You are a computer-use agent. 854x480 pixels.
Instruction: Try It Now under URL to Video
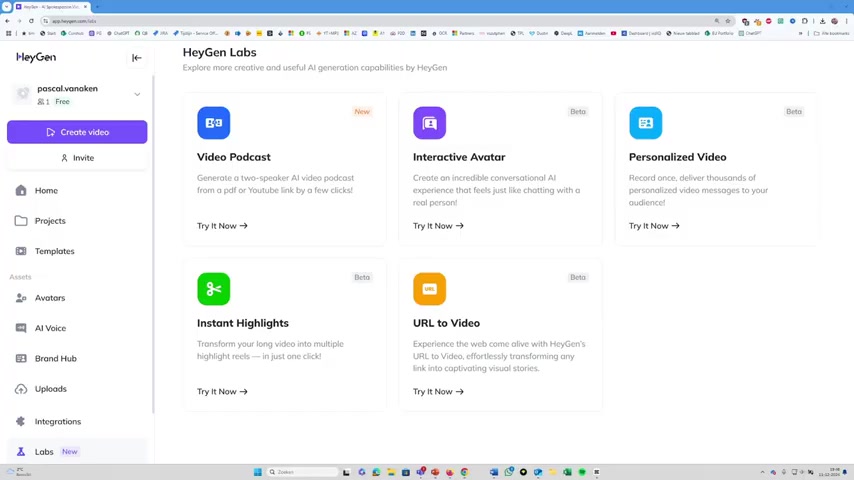[x=438, y=392]
